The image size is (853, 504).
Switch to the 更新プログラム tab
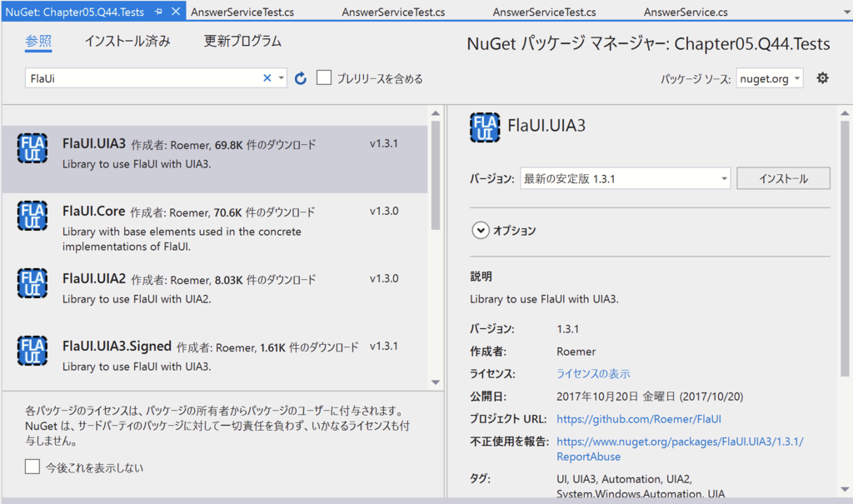[x=242, y=42]
